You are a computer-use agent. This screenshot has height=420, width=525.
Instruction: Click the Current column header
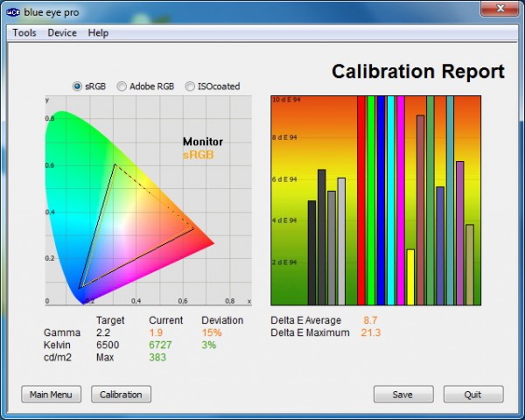coord(166,320)
